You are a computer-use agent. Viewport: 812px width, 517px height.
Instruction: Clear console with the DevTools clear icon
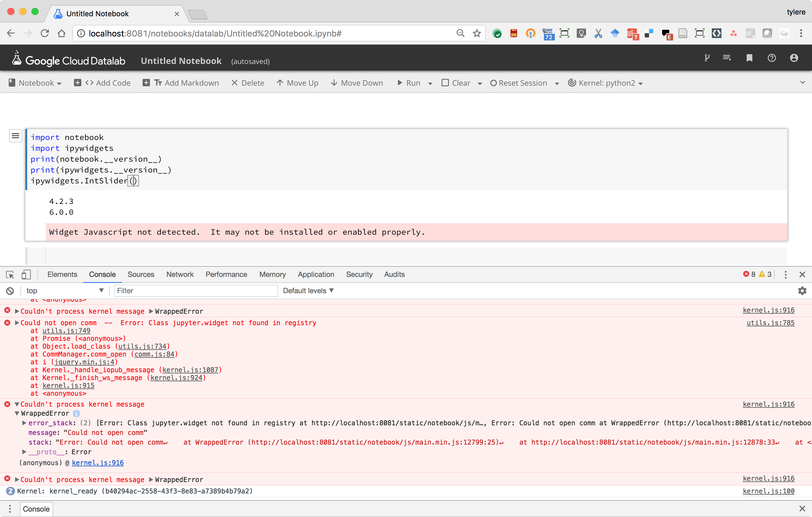10,291
